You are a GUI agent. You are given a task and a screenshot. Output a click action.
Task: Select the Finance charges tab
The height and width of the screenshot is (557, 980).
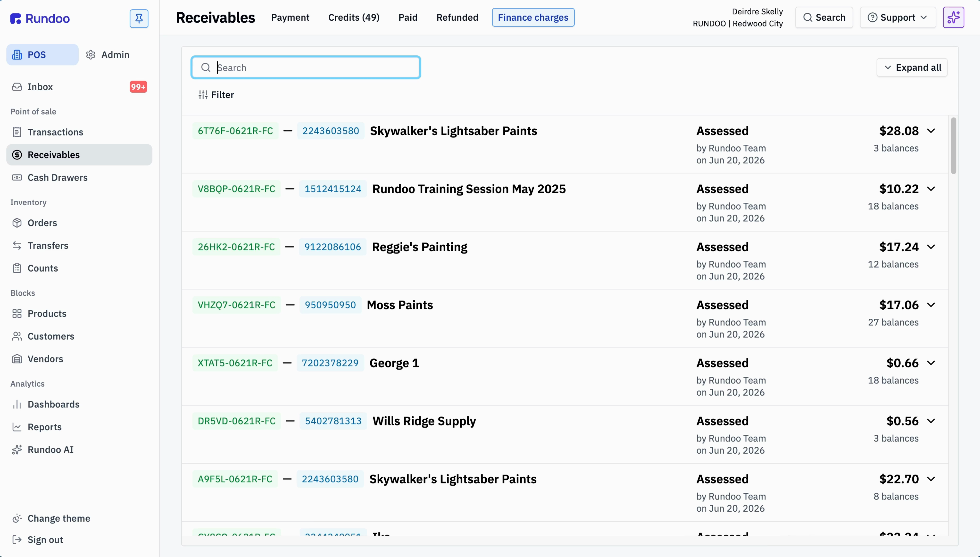(x=533, y=18)
